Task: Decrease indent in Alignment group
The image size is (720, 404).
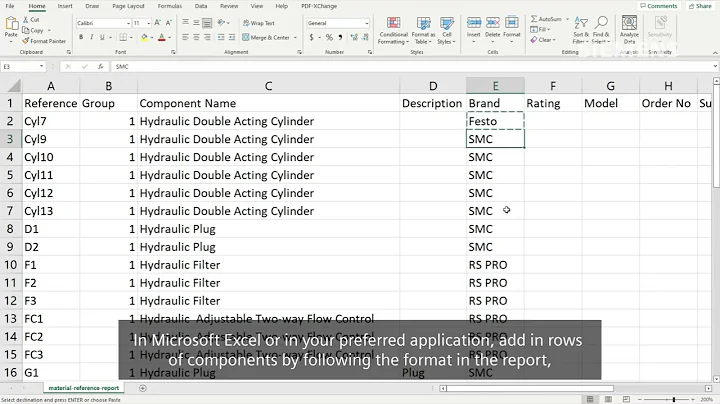Action: pos(221,37)
